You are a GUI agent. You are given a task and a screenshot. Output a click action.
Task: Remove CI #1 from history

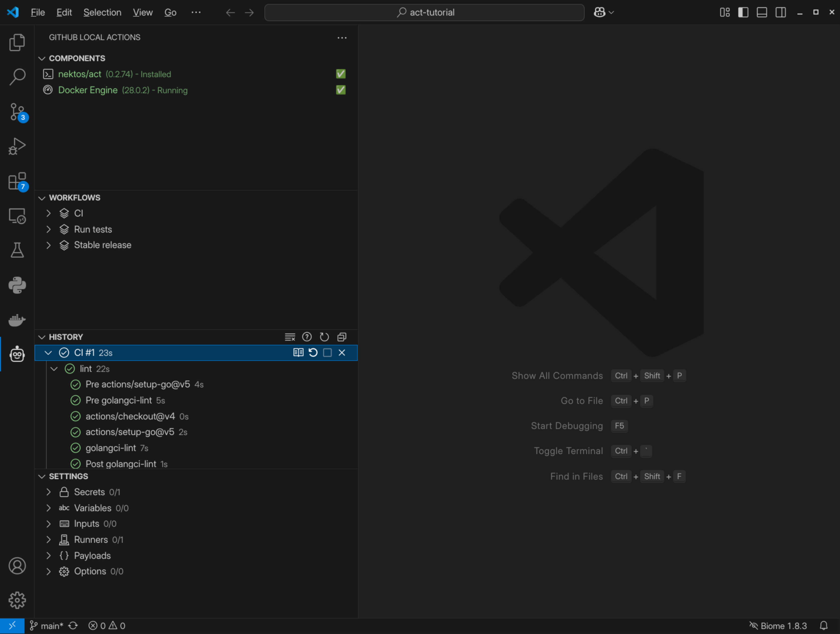tap(342, 353)
